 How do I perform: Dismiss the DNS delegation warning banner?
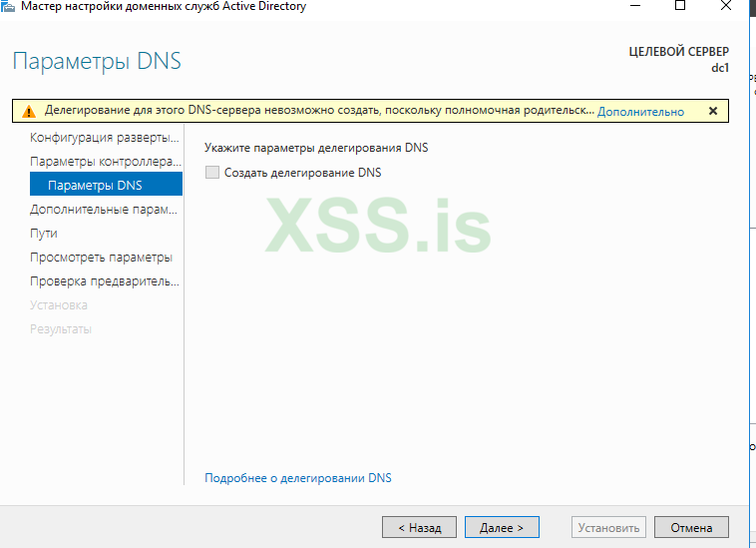point(713,111)
